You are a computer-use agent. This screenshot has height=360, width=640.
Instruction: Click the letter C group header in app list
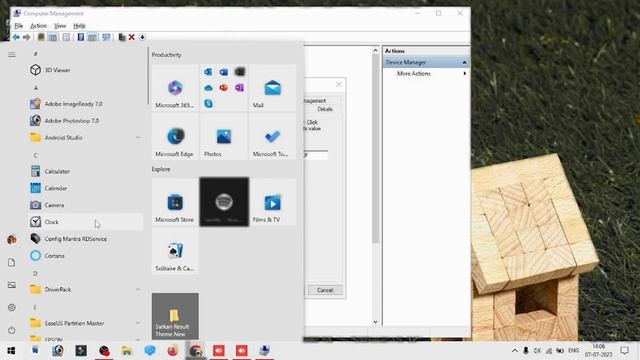coord(36,155)
